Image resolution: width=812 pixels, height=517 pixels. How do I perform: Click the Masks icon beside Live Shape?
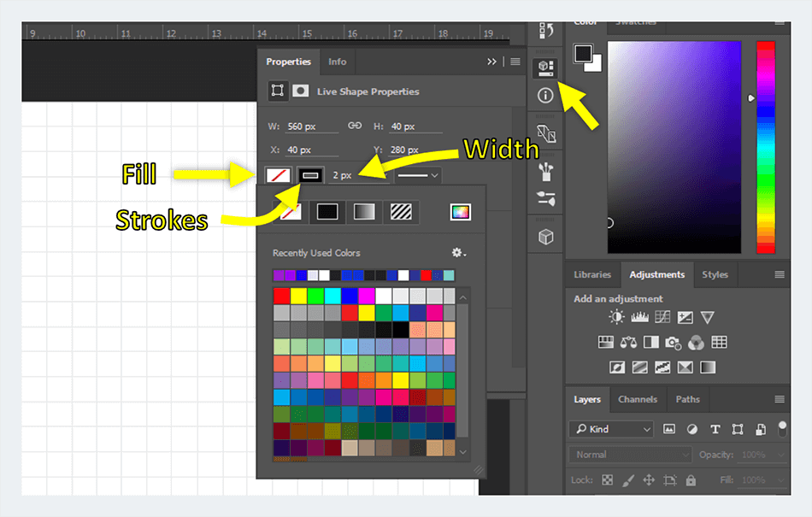click(x=301, y=91)
